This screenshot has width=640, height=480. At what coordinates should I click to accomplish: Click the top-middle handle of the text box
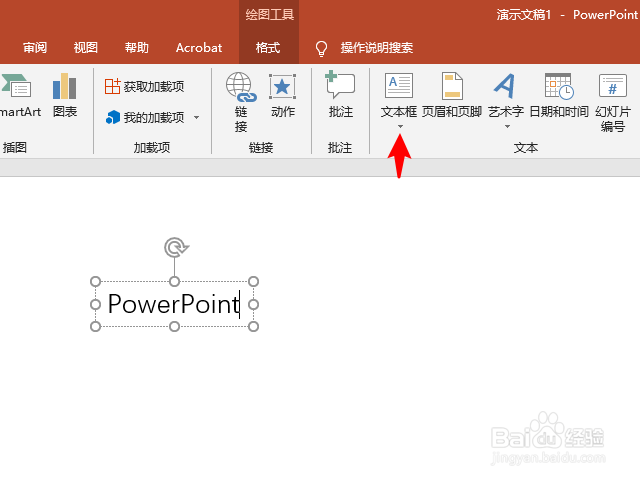175,282
